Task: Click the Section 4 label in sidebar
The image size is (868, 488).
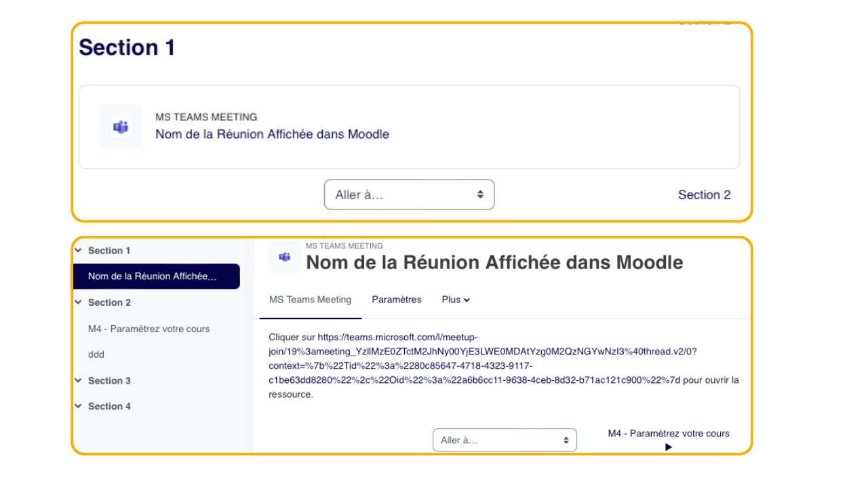Action: click(109, 406)
